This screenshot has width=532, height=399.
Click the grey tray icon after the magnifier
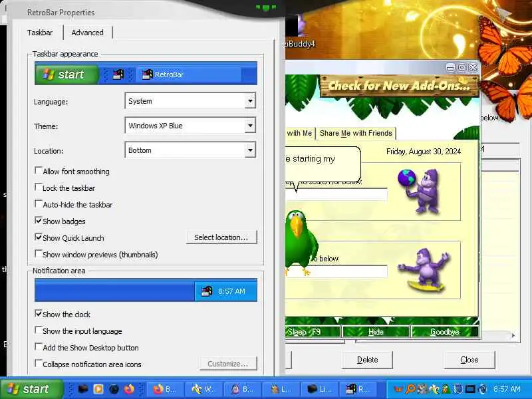point(422,389)
